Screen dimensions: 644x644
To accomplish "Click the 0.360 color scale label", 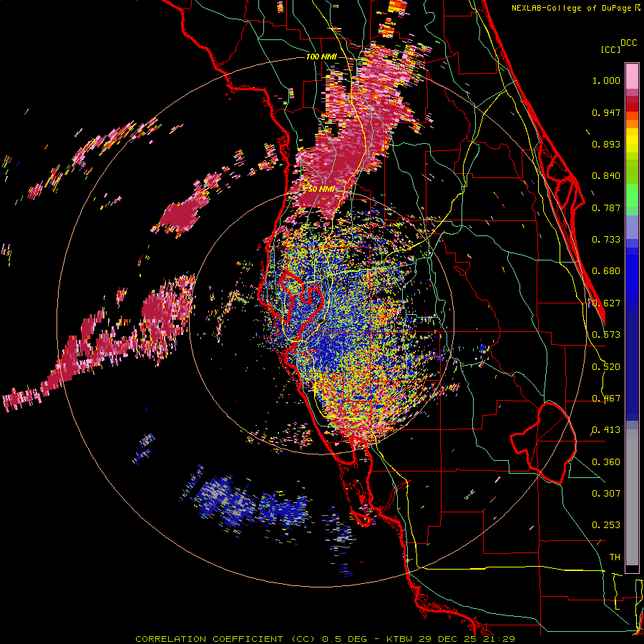I will 606,462.
